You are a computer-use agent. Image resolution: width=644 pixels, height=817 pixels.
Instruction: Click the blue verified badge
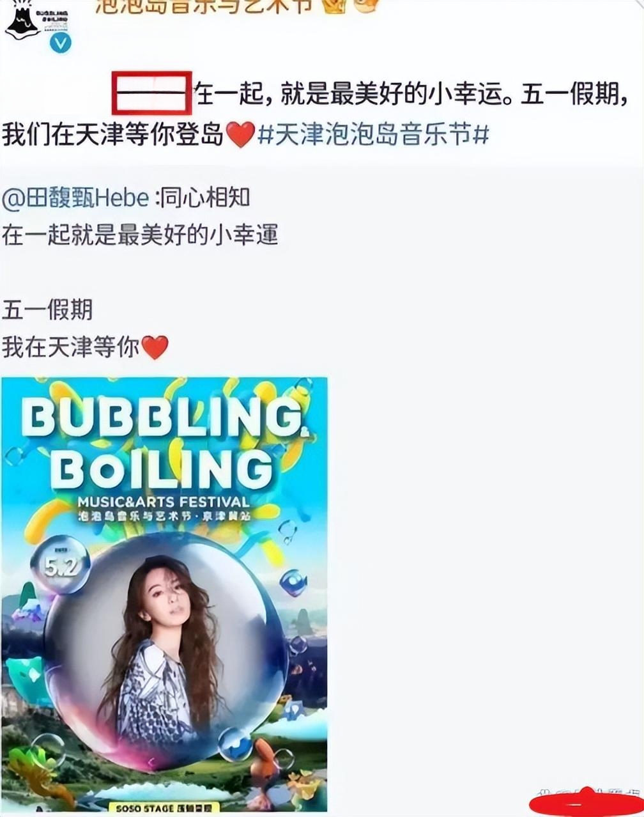61,43
